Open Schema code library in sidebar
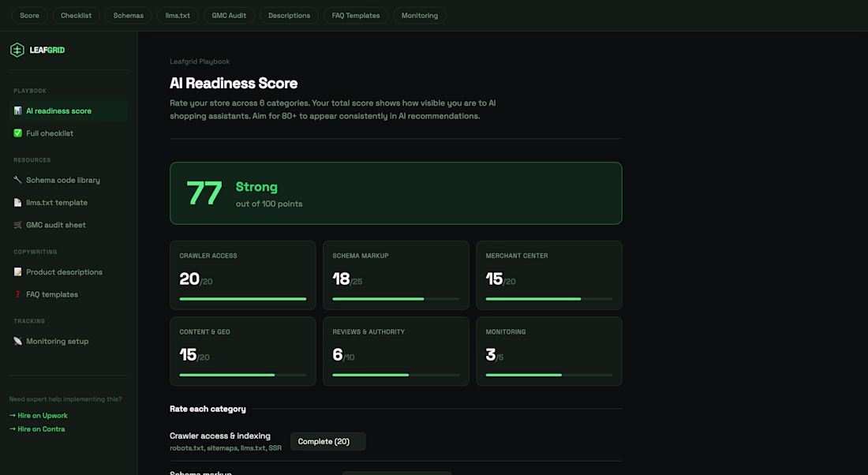This screenshot has width=868, height=475. pyautogui.click(x=69, y=180)
